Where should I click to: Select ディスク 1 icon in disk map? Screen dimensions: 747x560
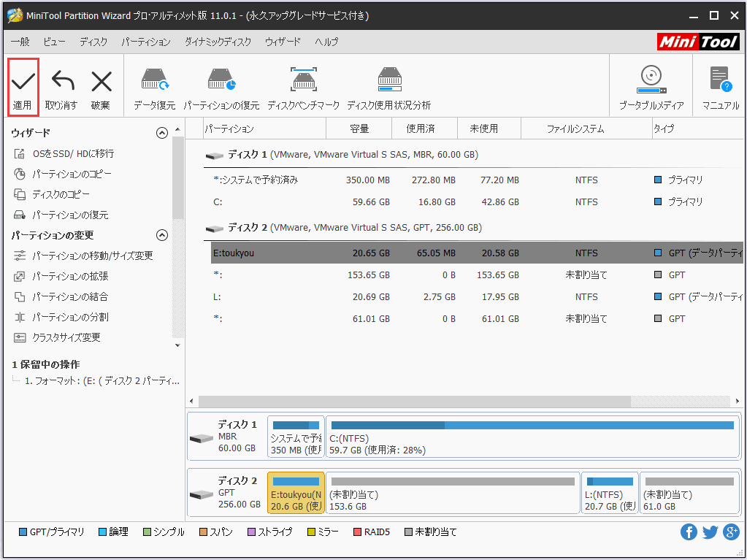click(x=201, y=438)
